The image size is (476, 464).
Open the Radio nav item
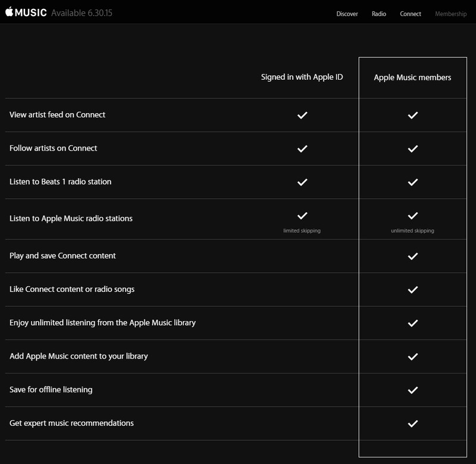tap(379, 14)
